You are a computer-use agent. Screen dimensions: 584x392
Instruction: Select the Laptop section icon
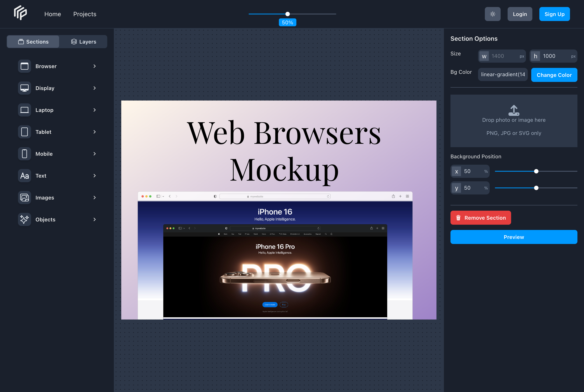[x=24, y=110]
